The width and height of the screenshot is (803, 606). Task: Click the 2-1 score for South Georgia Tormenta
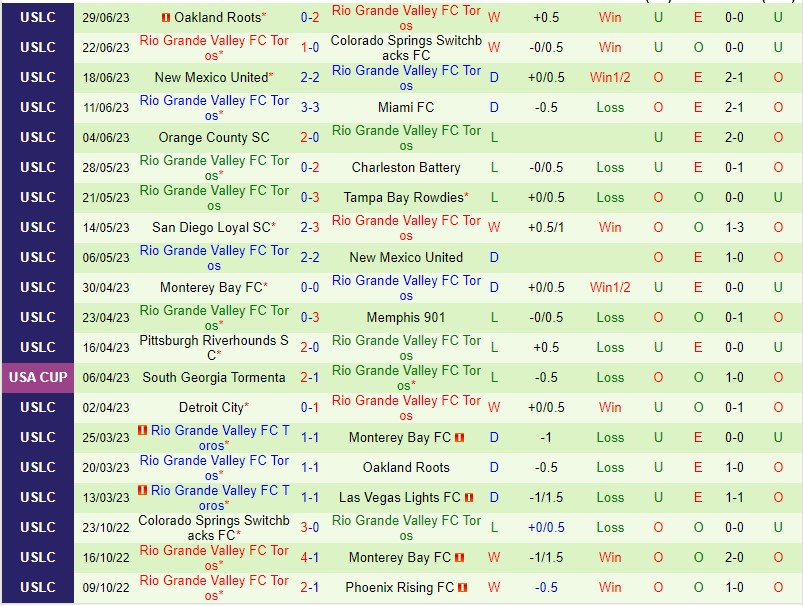pyautogui.click(x=310, y=378)
